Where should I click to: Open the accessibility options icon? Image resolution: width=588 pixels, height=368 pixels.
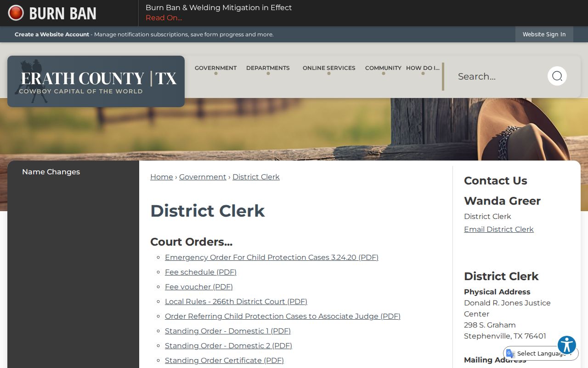pos(567,345)
